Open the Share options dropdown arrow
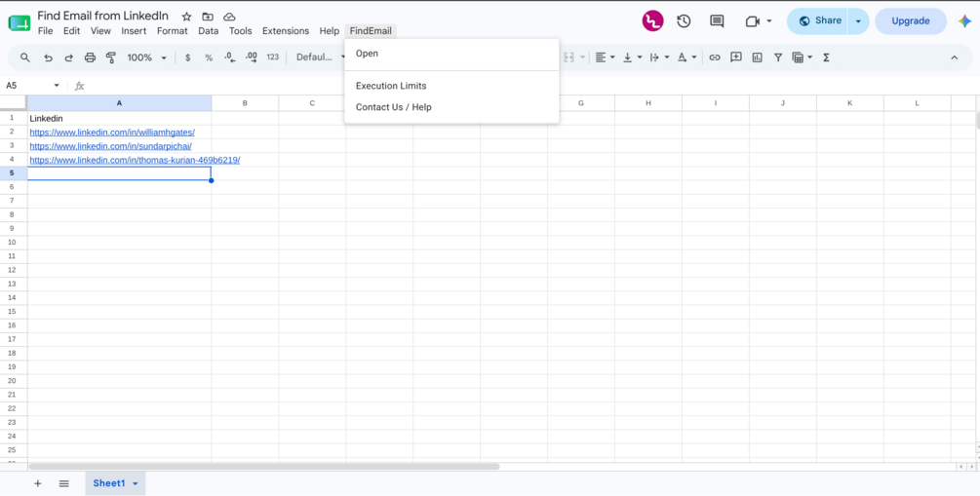 click(858, 21)
